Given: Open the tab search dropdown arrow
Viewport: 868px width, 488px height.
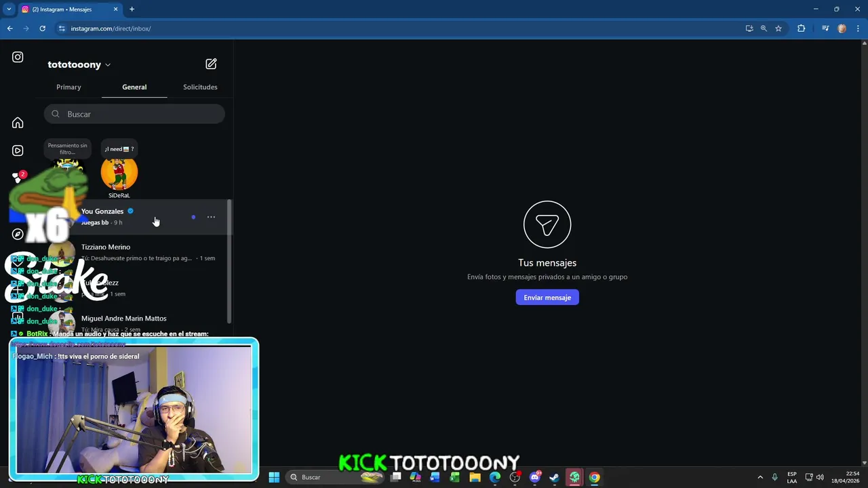Looking at the screenshot, I should (x=9, y=9).
